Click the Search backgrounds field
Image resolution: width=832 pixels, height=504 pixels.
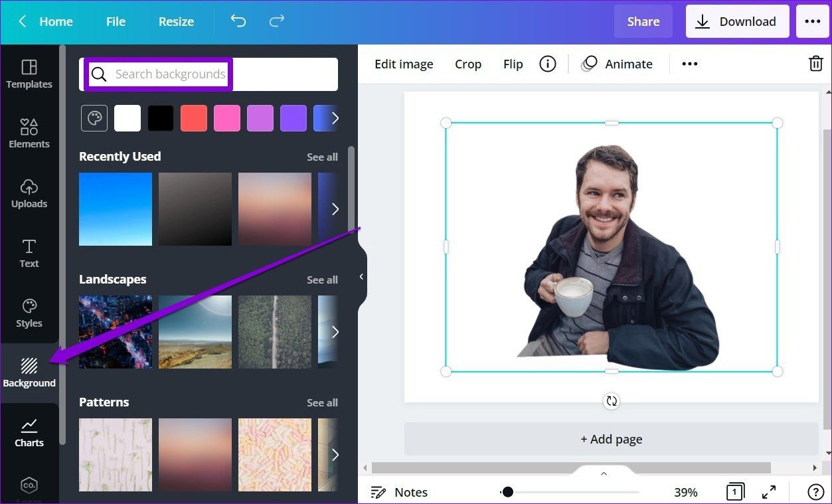[208, 74]
